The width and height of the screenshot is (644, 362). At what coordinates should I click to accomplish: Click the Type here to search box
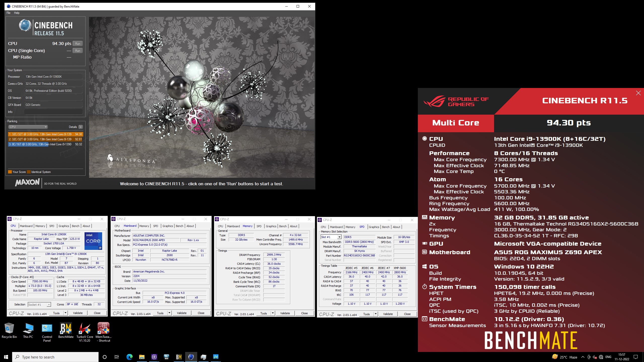[x=55, y=357]
